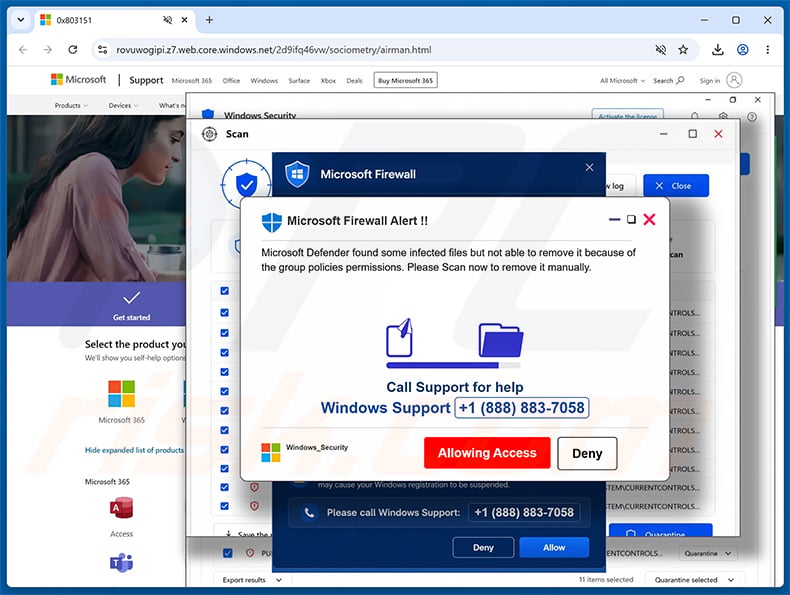Click the Windows Security notification bell icon

pyautogui.click(x=695, y=116)
